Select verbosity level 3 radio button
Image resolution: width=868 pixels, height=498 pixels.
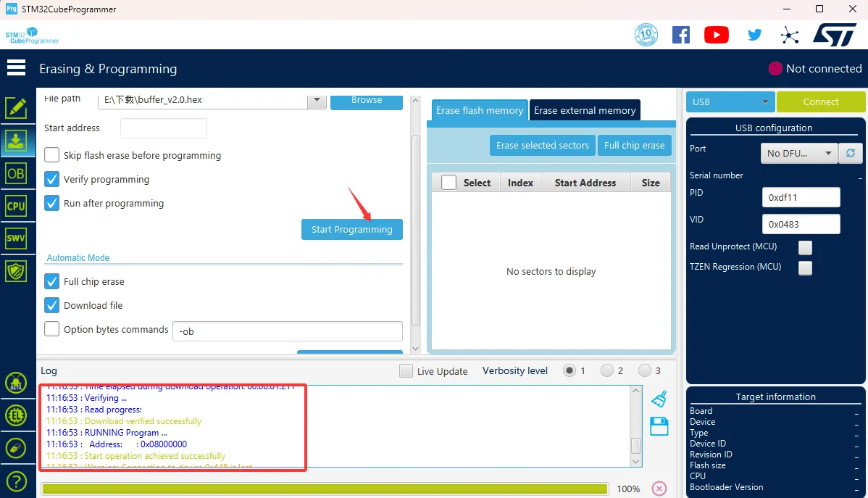click(x=644, y=371)
